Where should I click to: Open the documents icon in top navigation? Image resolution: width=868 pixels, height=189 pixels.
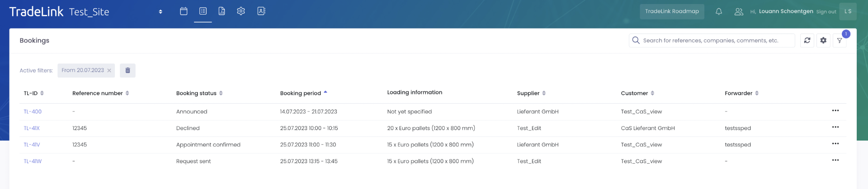coord(222,11)
